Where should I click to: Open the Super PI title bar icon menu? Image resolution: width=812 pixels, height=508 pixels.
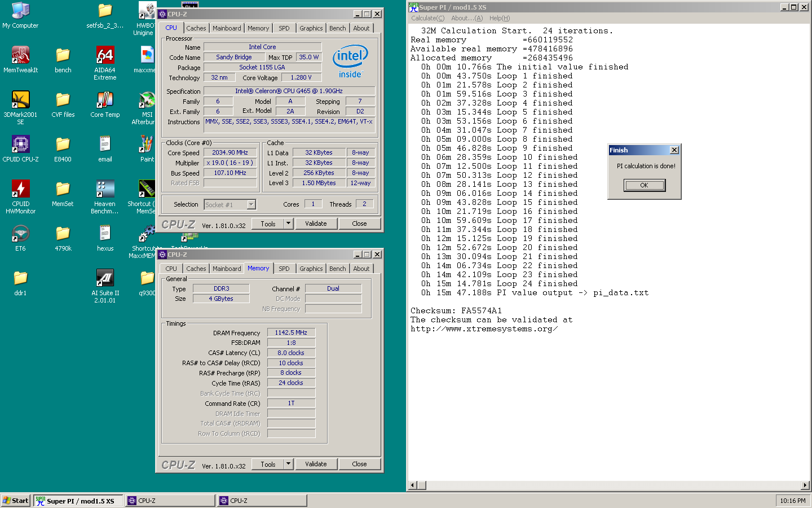(x=413, y=7)
